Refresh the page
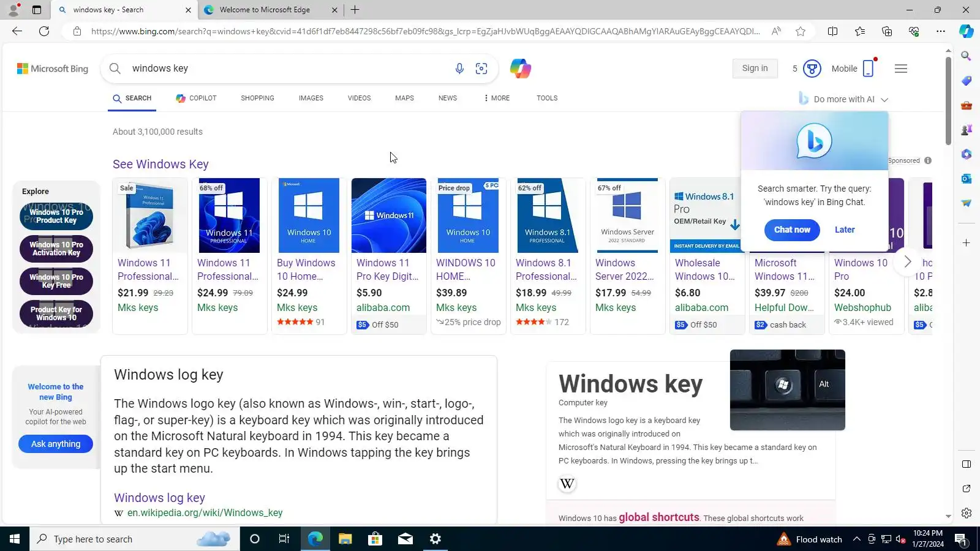Screen dimensions: 980x551 coord(44,31)
